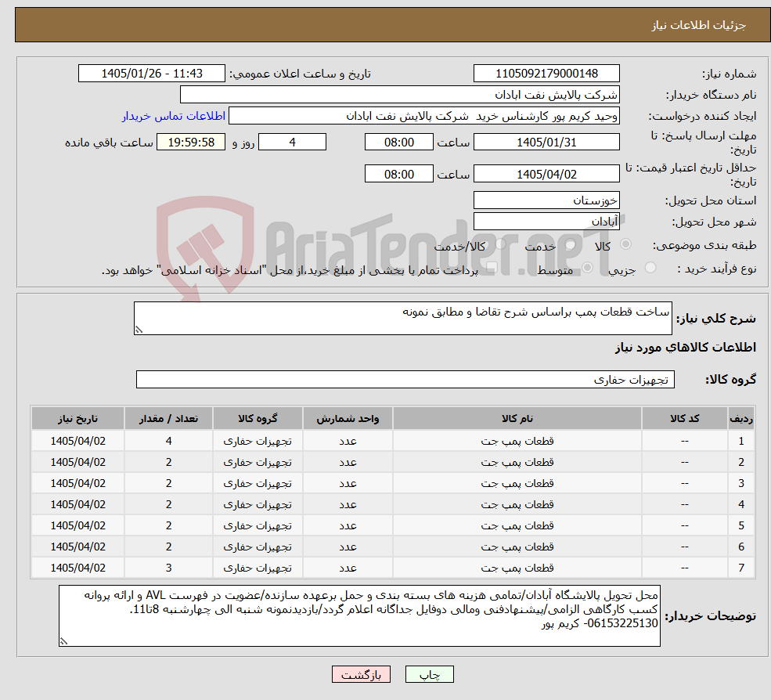Click the unit عدد in row 4
771x700 pixels.
tap(348, 504)
